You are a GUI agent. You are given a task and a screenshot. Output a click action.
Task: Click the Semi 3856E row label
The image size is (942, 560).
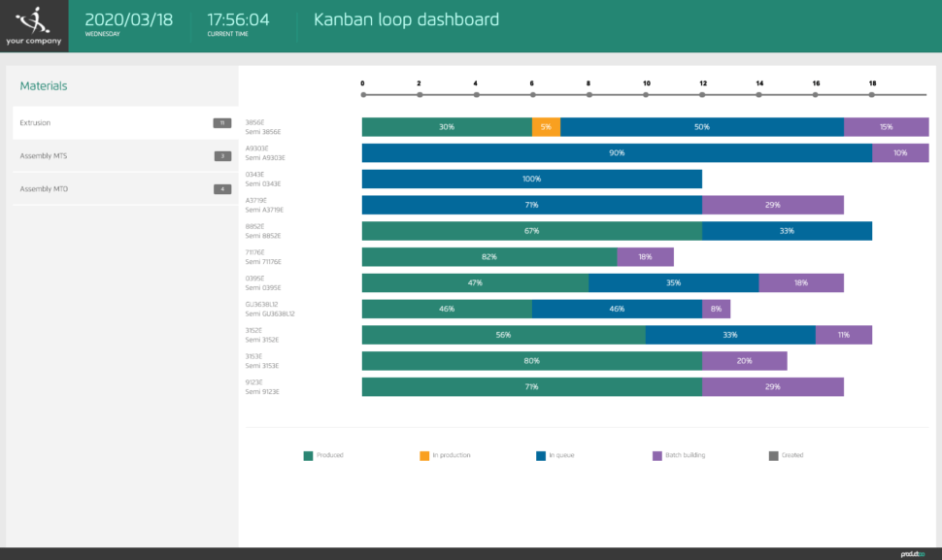click(x=263, y=132)
